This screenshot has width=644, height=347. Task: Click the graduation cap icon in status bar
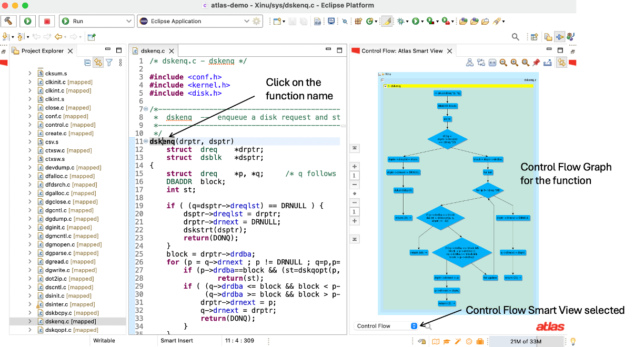(447, 341)
